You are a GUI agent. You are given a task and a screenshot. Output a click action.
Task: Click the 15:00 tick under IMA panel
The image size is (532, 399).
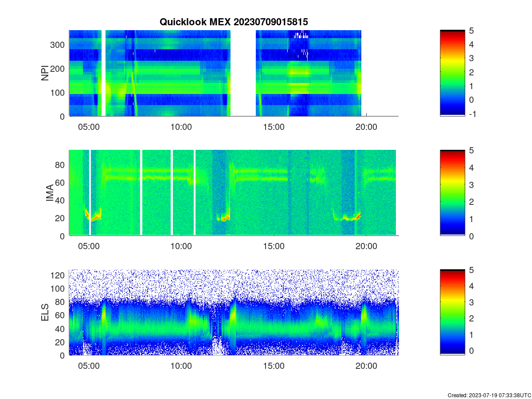[274, 246]
